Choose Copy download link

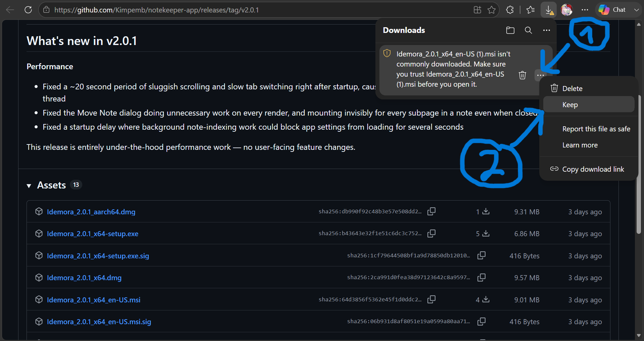tap(589, 169)
